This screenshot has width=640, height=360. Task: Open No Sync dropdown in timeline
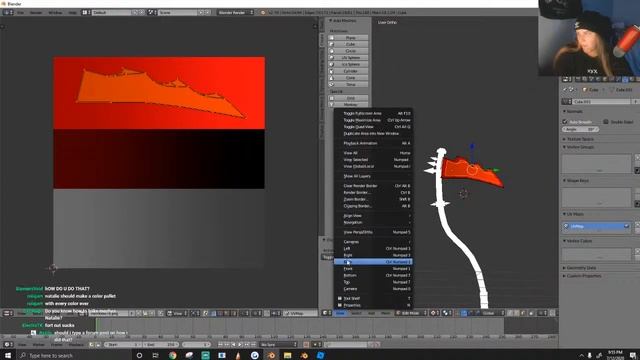(278, 345)
